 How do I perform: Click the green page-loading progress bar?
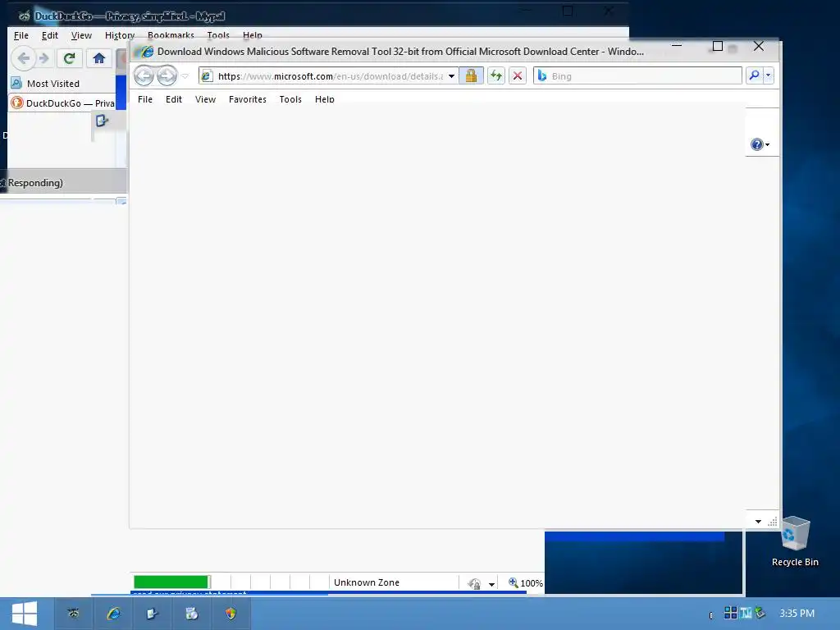click(x=171, y=582)
